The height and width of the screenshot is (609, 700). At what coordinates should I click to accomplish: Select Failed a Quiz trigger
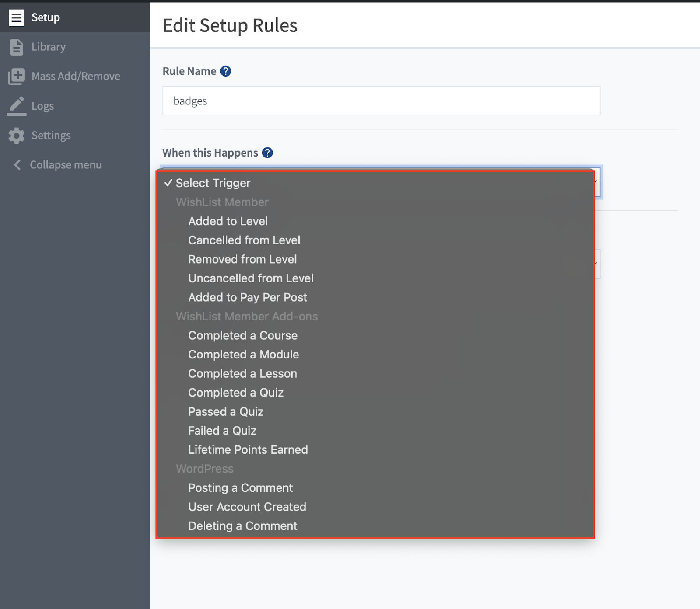coord(375,431)
